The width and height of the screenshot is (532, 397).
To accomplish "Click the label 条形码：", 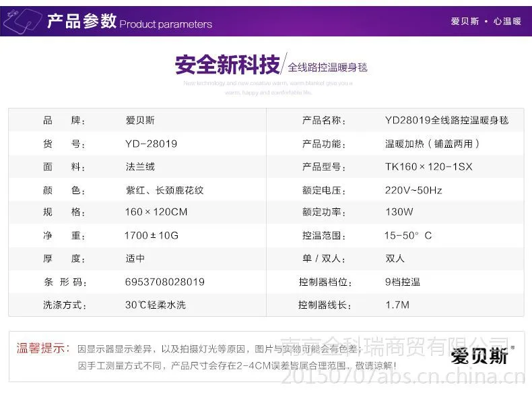I will [x=65, y=282].
